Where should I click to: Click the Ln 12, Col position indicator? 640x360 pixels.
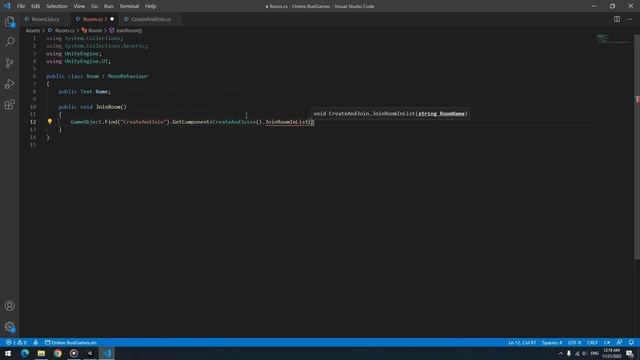(x=522, y=342)
